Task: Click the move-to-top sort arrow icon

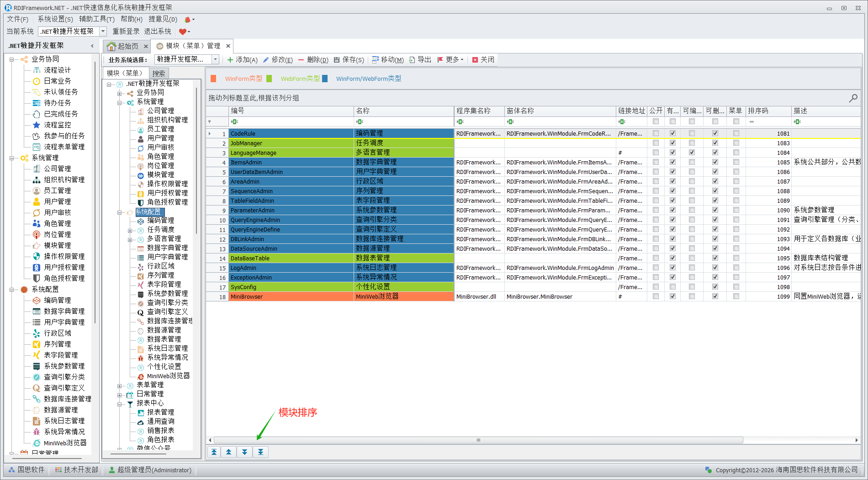Action: click(214, 452)
